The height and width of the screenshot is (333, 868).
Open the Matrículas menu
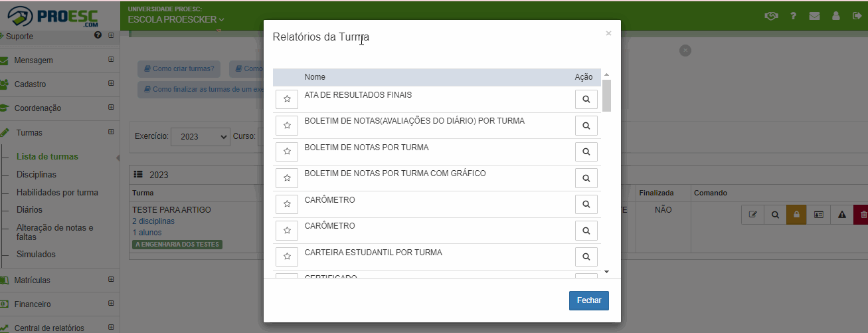point(32,280)
